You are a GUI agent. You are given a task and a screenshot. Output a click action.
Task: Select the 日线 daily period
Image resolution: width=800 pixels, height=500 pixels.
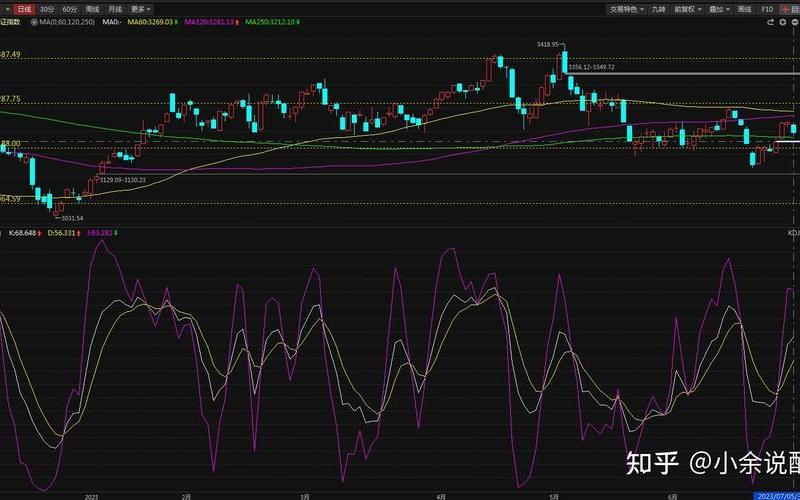tap(24, 9)
